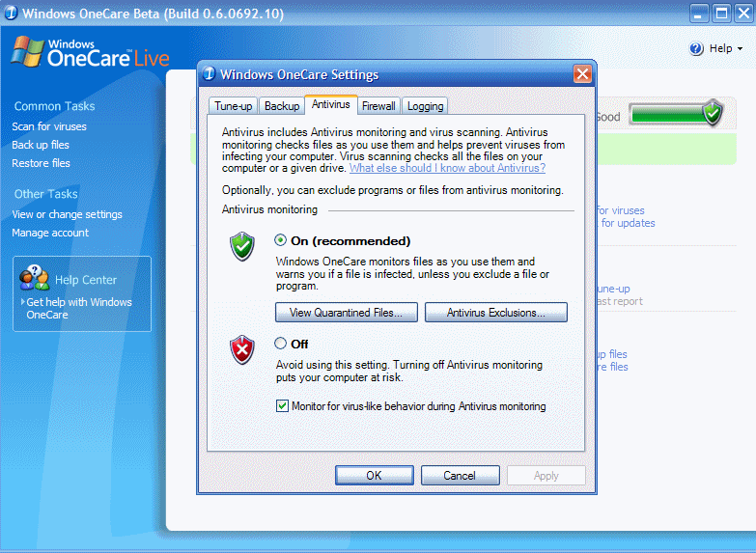Screen dimensions: 756x553
Task: Click the Help Center people icon
Action: click(x=34, y=278)
